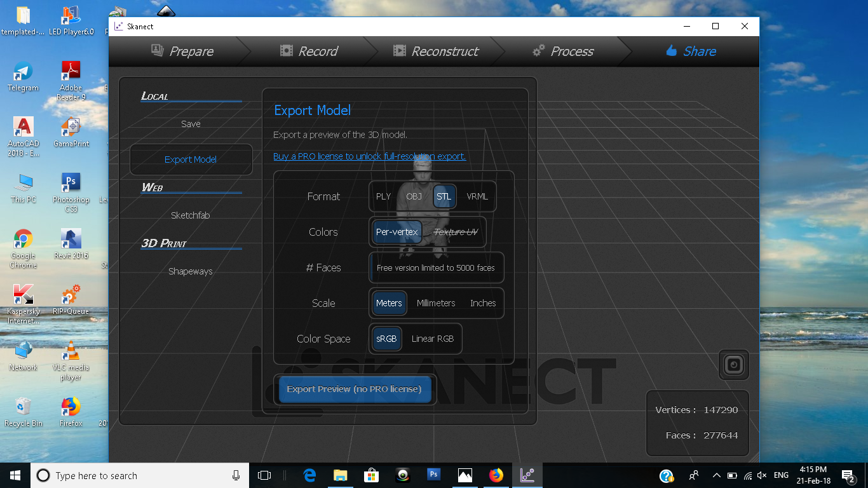Click the webcam app icon in the taskbar
The height and width of the screenshot is (488, 868).
click(x=403, y=475)
